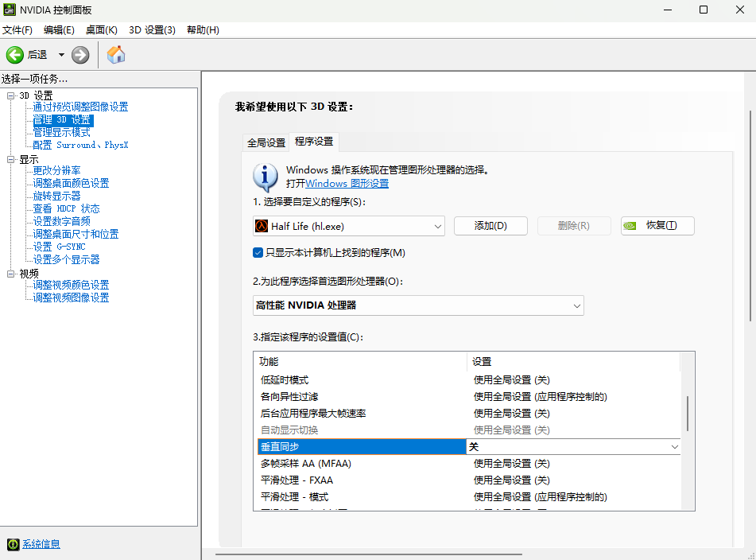Close the NVIDIA 控制面板 window

pos(739,10)
